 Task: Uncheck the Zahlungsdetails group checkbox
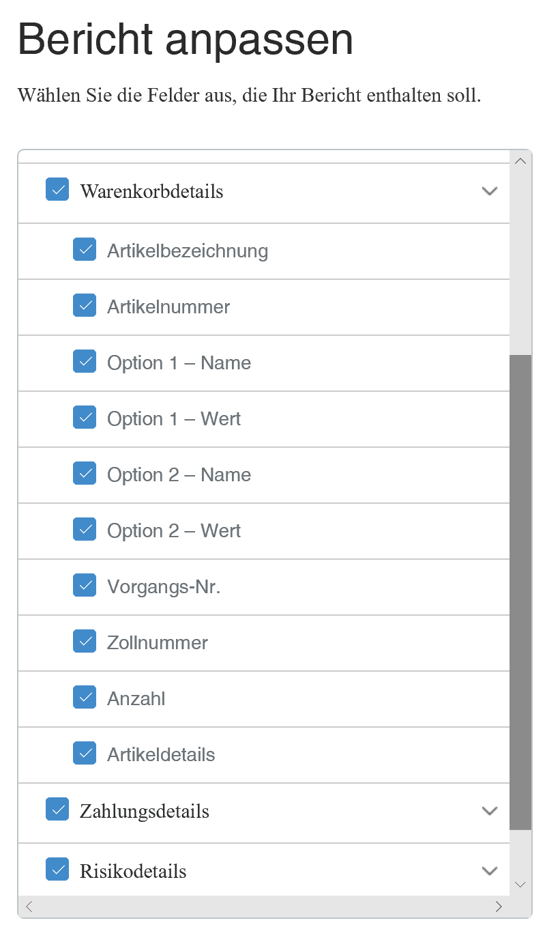57,810
